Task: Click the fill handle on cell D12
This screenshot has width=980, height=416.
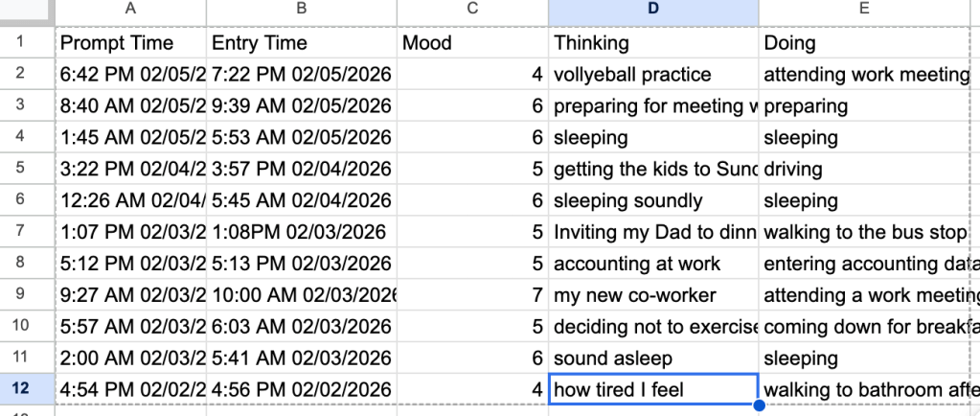Action: click(759, 405)
